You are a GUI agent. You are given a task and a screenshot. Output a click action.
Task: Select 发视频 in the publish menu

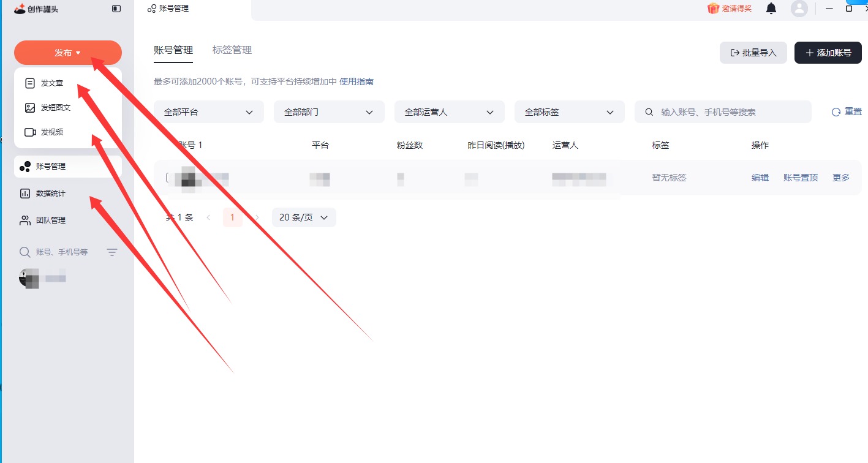pos(52,132)
